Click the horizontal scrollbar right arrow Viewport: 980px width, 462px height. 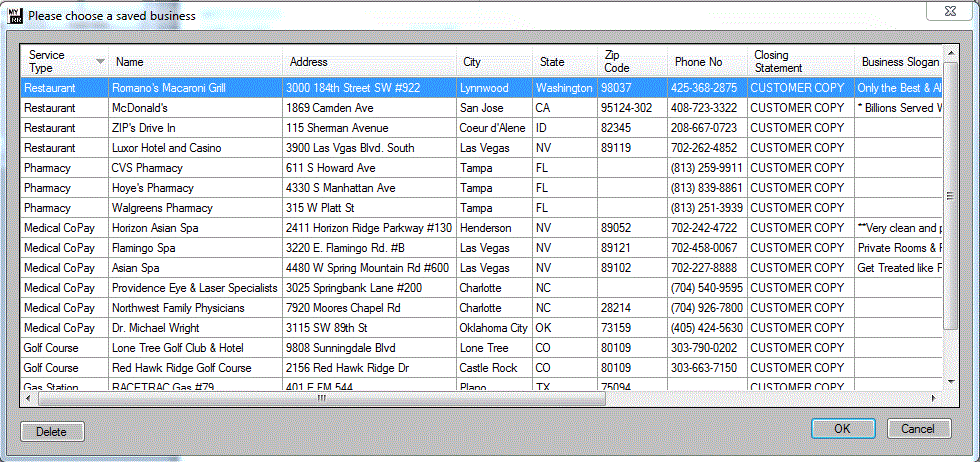934,398
